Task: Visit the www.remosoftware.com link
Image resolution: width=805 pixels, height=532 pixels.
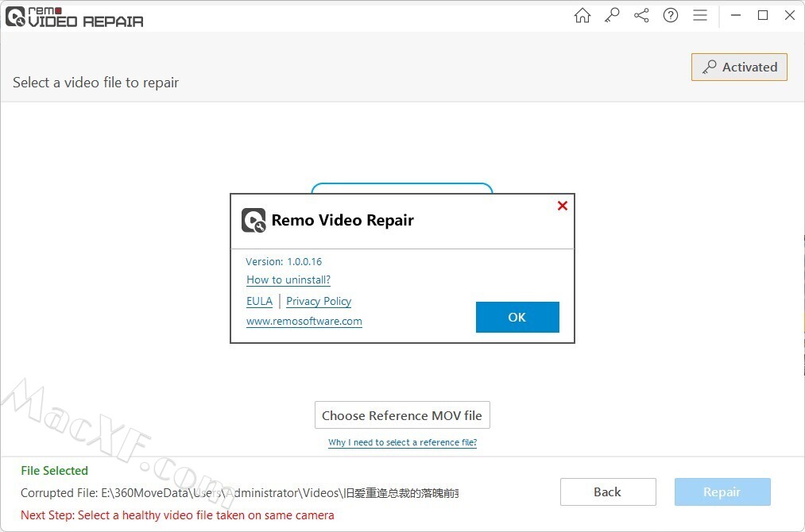Action: pyautogui.click(x=304, y=322)
